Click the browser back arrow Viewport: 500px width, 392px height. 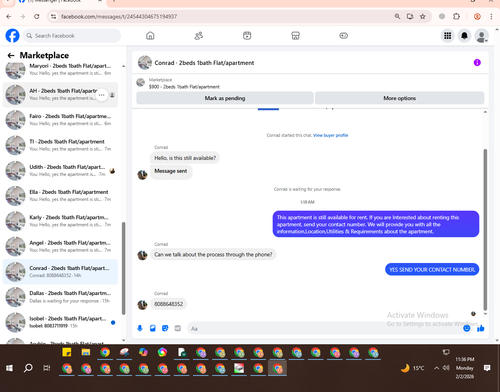point(9,16)
